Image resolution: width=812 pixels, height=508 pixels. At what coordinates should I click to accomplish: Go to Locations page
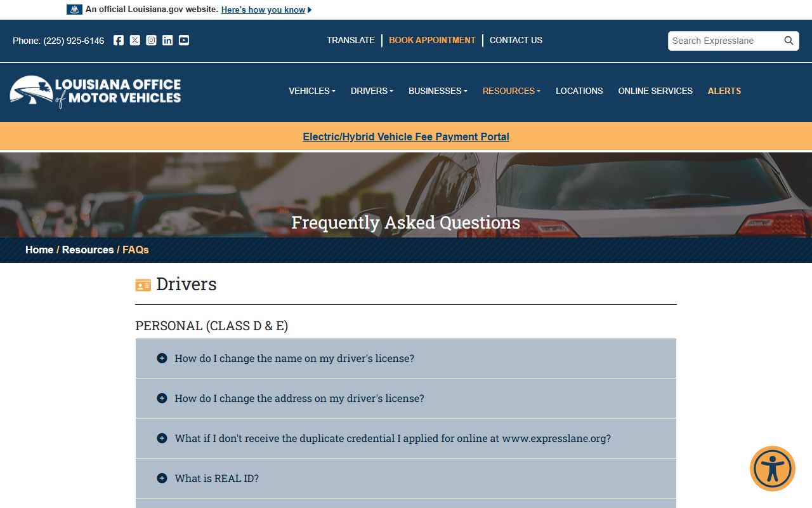[579, 91]
